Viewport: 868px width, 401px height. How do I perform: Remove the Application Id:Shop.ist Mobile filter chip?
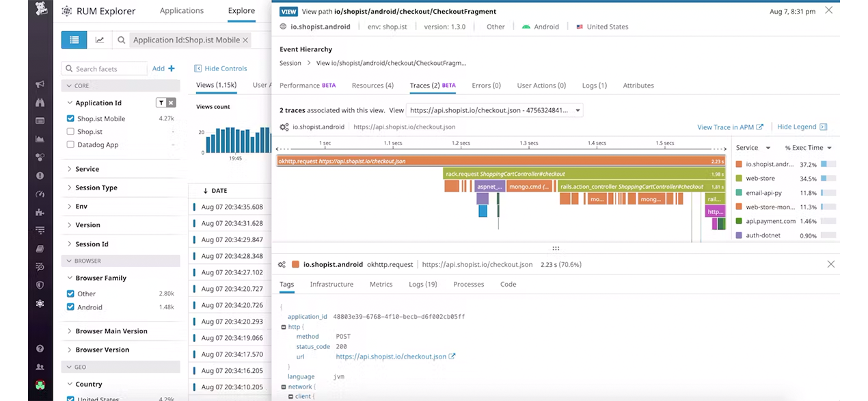(245, 40)
